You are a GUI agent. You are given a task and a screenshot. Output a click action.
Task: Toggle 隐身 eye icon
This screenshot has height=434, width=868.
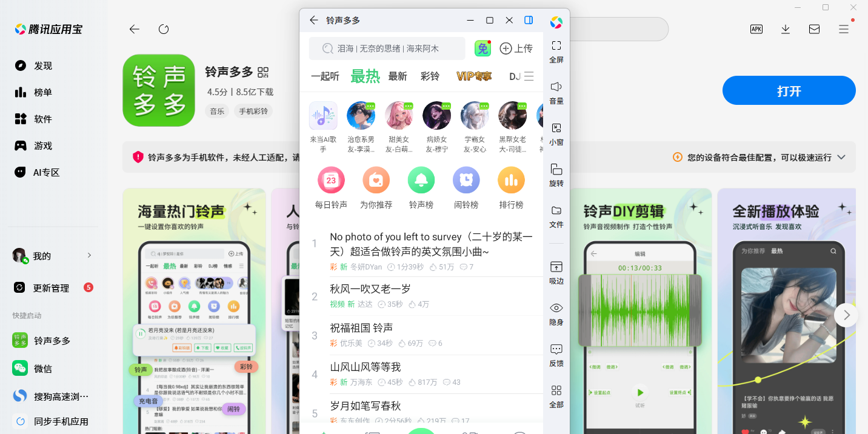point(556,308)
